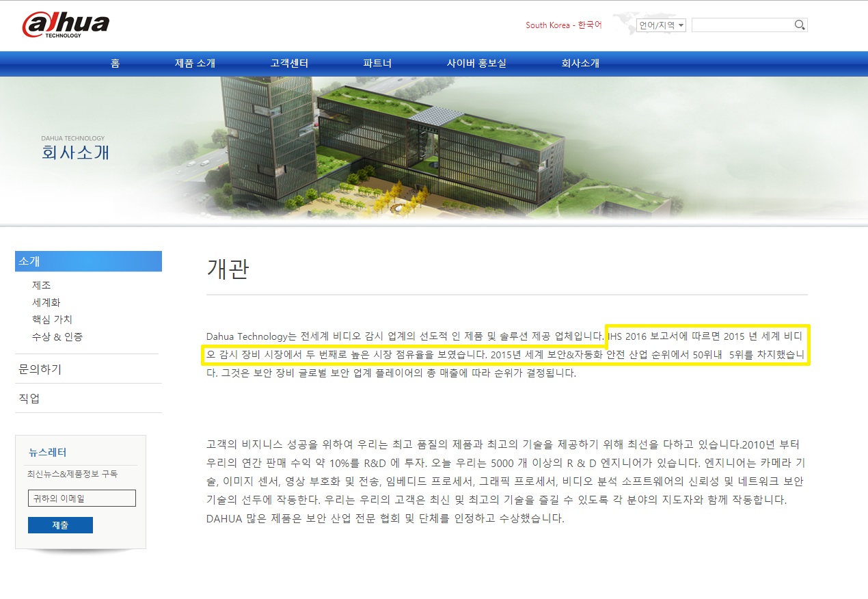Image resolution: width=868 pixels, height=599 pixels.
Task: Click the site search input field
Action: 743,25
